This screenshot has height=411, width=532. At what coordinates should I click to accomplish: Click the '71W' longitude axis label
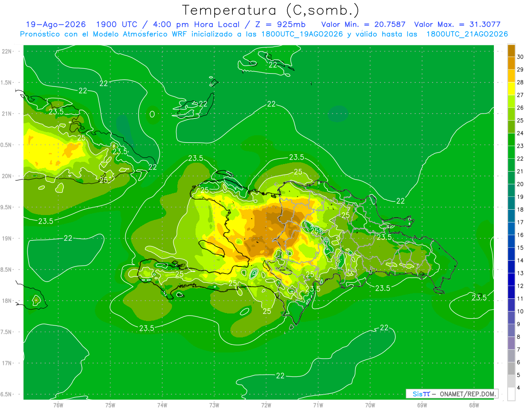[x=318, y=405]
